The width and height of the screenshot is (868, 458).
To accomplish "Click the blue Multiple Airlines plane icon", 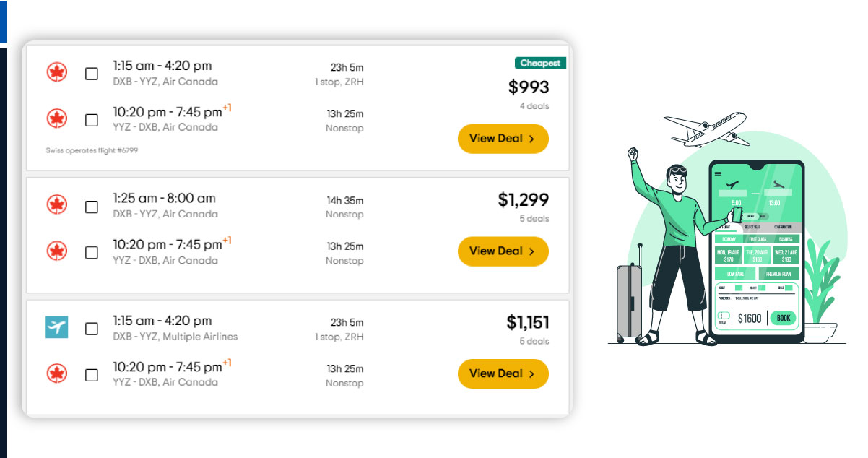I will point(56,327).
